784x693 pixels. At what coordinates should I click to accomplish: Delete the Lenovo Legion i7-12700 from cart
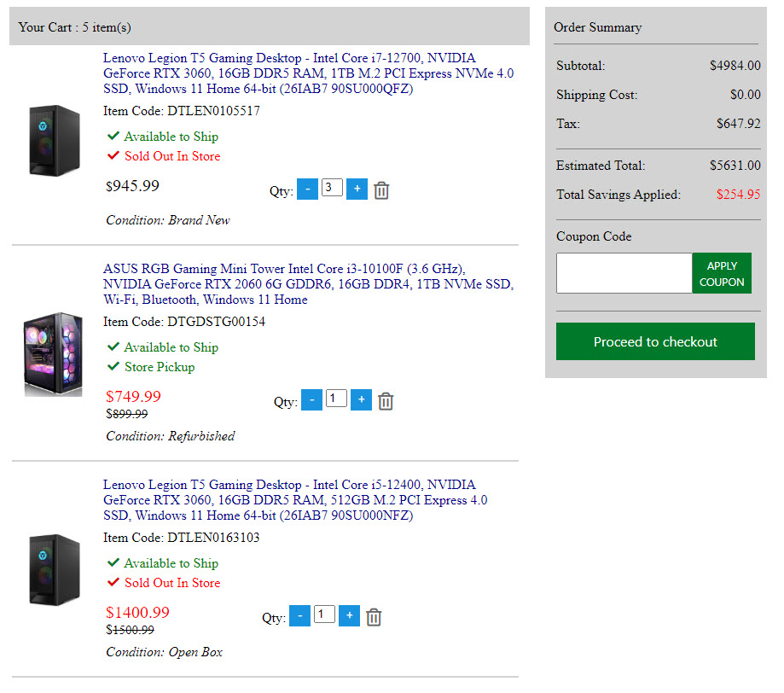point(381,190)
